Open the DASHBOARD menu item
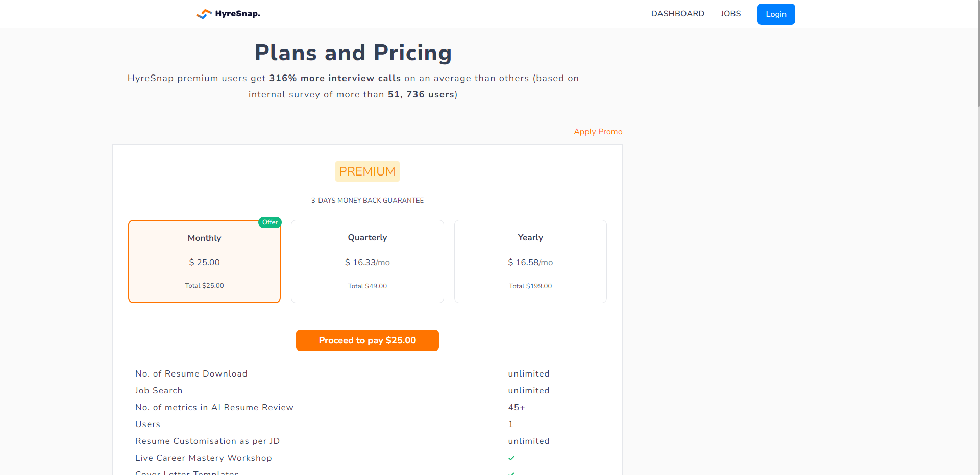 point(677,14)
